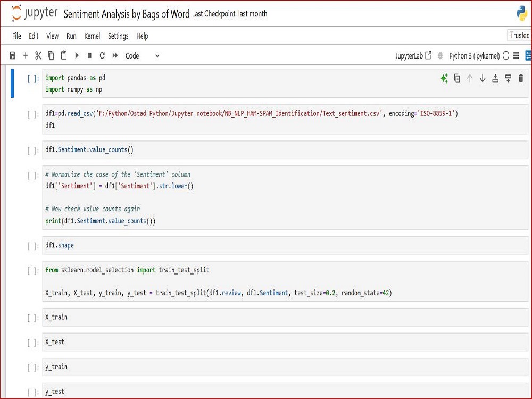Open the File menu

pyautogui.click(x=16, y=36)
